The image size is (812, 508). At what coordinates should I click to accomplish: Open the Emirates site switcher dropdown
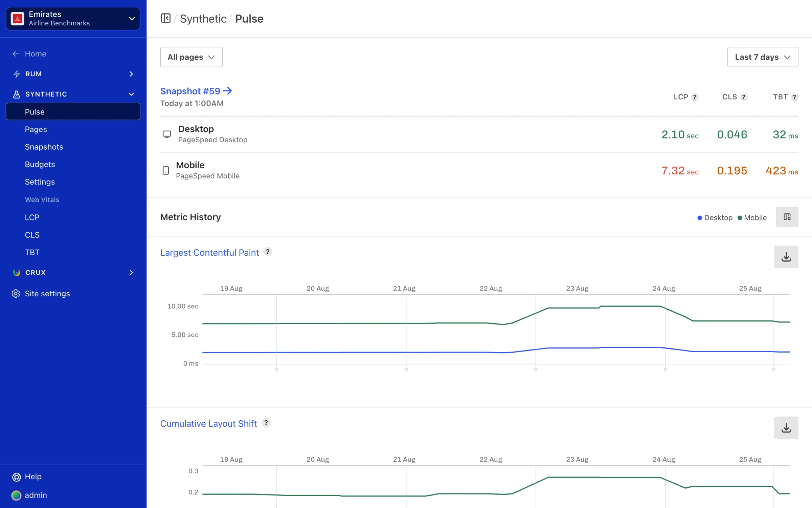pyautogui.click(x=73, y=19)
